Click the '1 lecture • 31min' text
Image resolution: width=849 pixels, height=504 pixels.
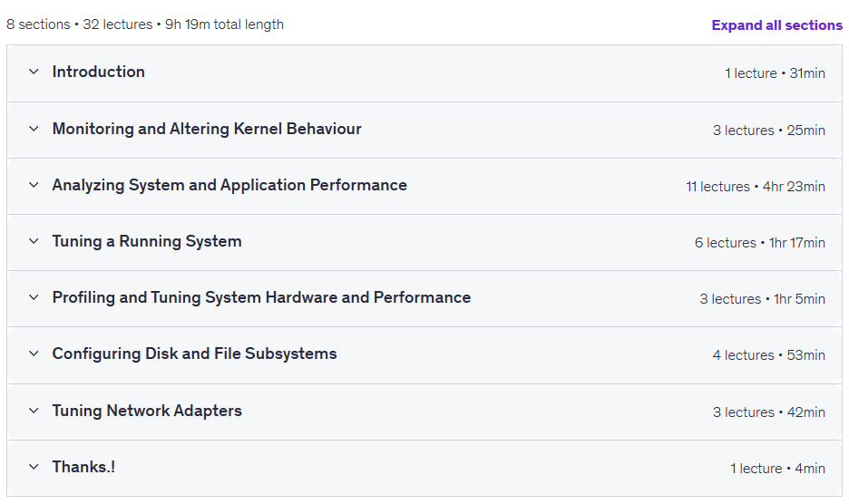click(x=775, y=73)
